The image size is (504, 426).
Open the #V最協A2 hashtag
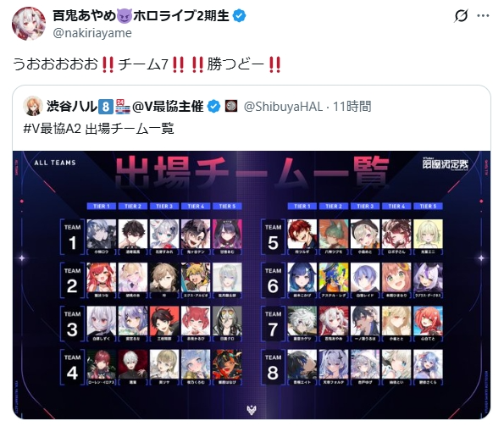tap(52, 129)
